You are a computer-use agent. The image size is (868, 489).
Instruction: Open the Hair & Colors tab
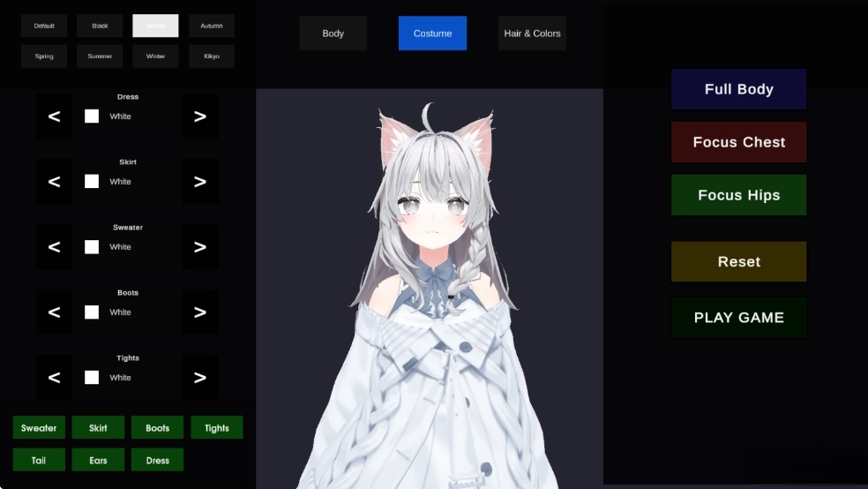click(x=532, y=34)
